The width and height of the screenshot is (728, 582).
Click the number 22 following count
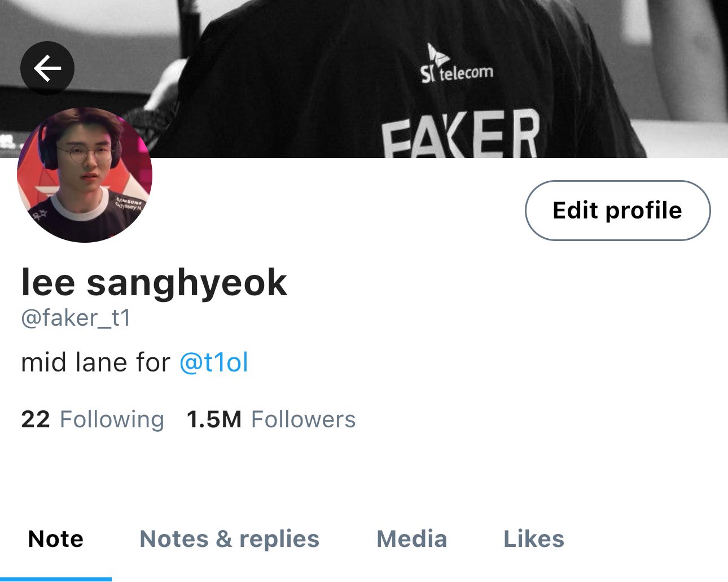pos(36,419)
